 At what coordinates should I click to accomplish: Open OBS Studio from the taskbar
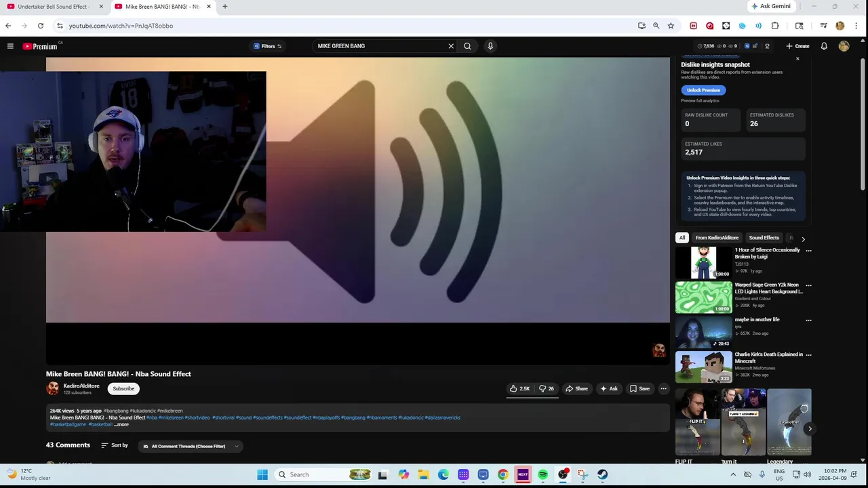click(563, 474)
